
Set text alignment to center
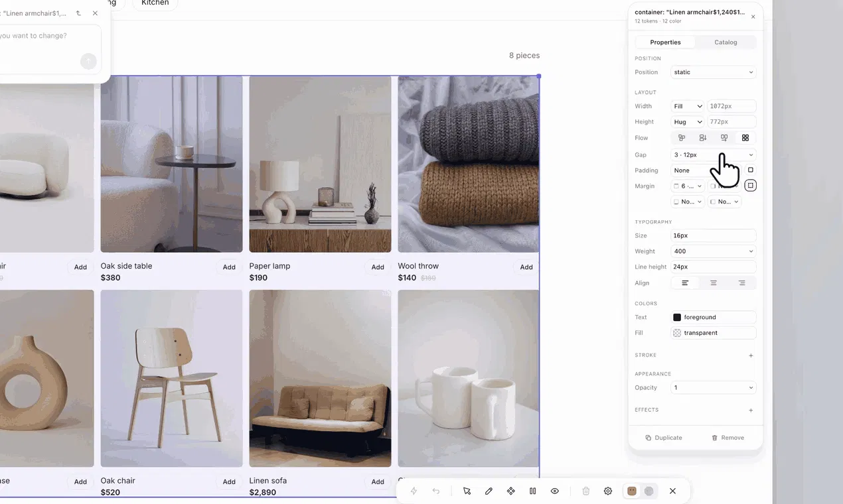coord(714,283)
